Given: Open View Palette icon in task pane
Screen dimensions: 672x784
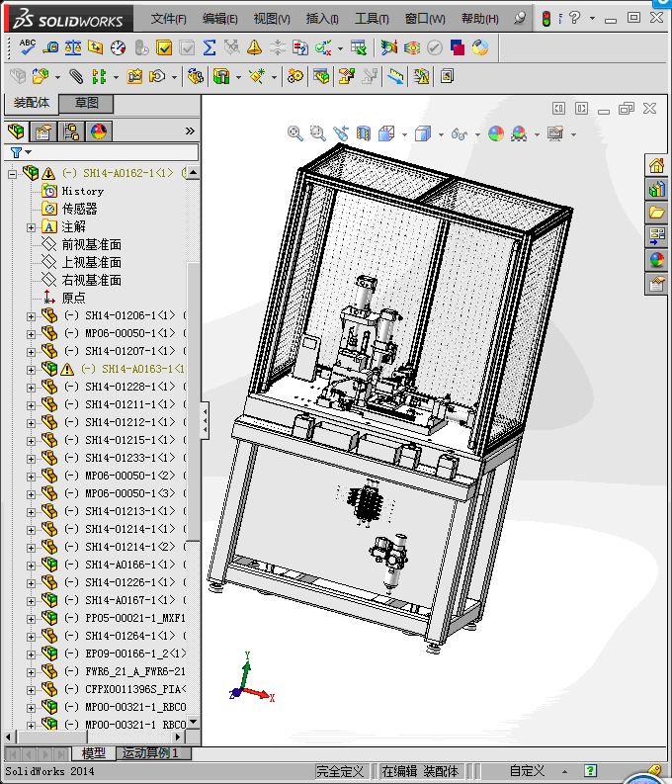Looking at the screenshot, I should pos(656,236).
